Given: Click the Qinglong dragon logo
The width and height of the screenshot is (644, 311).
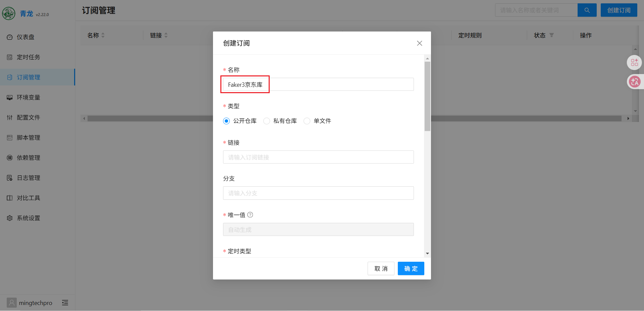Looking at the screenshot, I should (9, 13).
